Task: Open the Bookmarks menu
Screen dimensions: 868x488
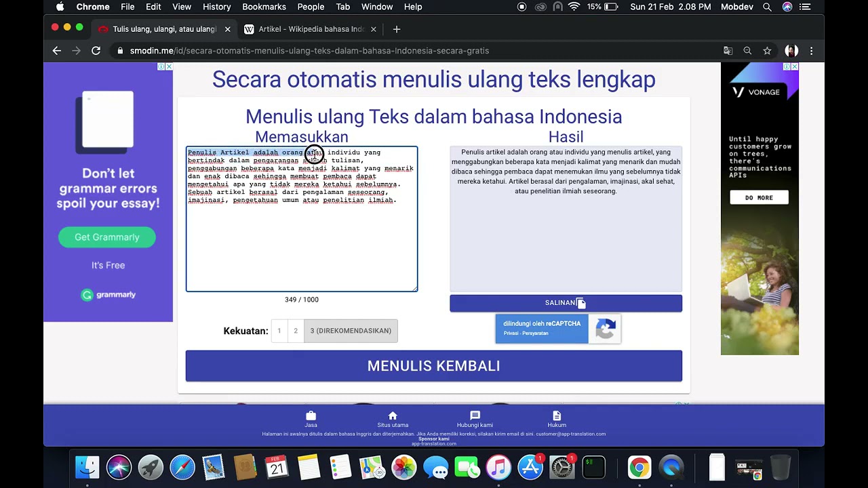Action: (264, 7)
